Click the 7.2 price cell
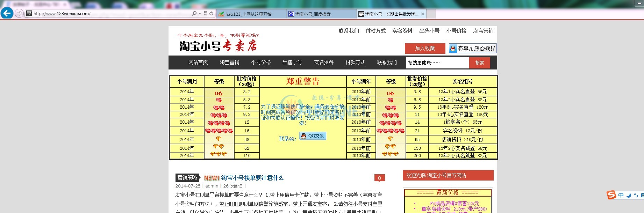Viewport: 644px width, 213px height. (247, 107)
